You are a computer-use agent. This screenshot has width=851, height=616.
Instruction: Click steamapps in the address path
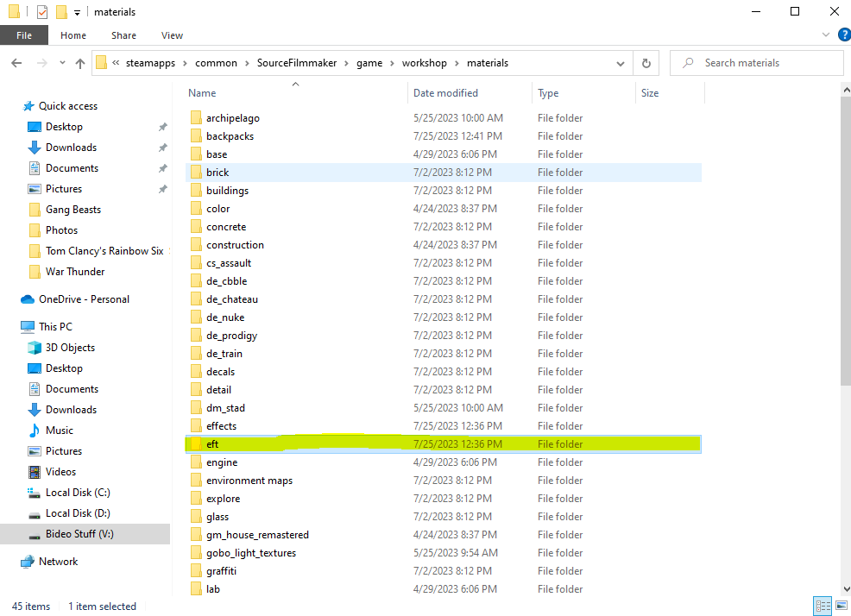(x=150, y=63)
